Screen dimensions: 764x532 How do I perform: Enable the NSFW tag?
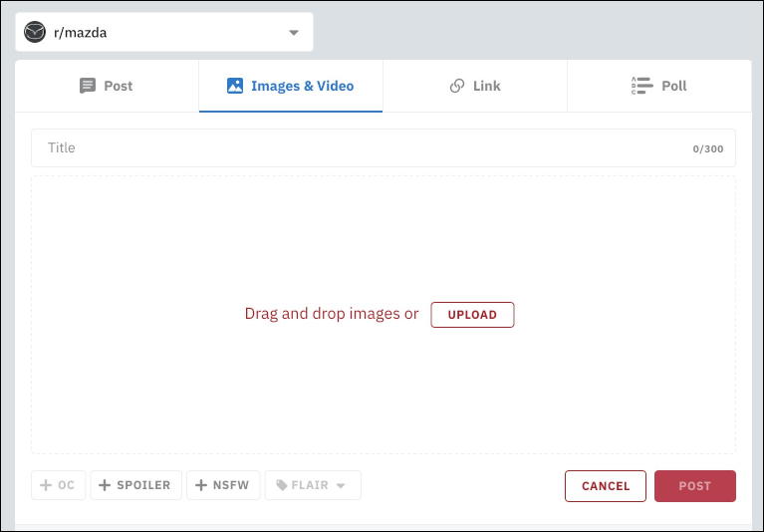(x=224, y=485)
